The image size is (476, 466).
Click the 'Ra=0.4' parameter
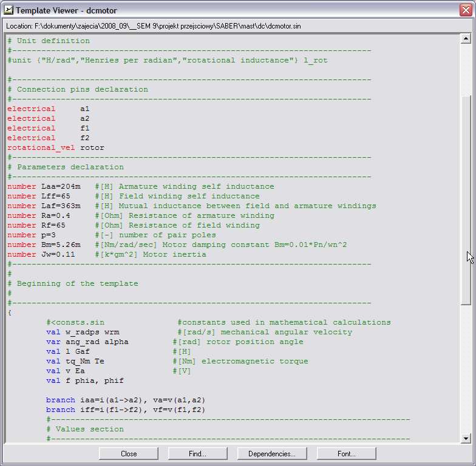[x=56, y=215]
